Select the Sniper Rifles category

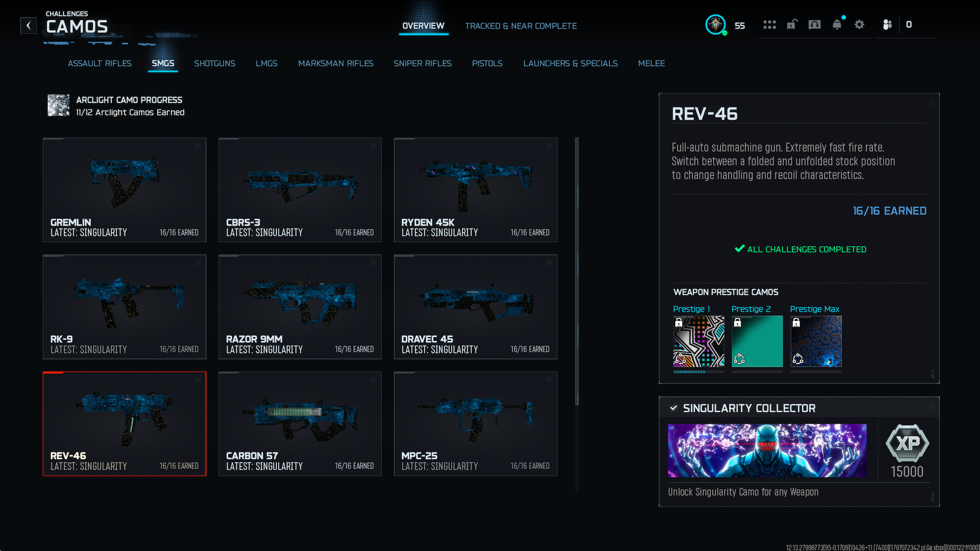(423, 63)
